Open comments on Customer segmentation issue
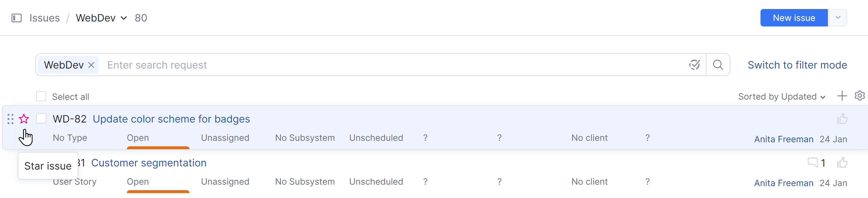Viewport: 868px width, 198px height. (x=813, y=163)
